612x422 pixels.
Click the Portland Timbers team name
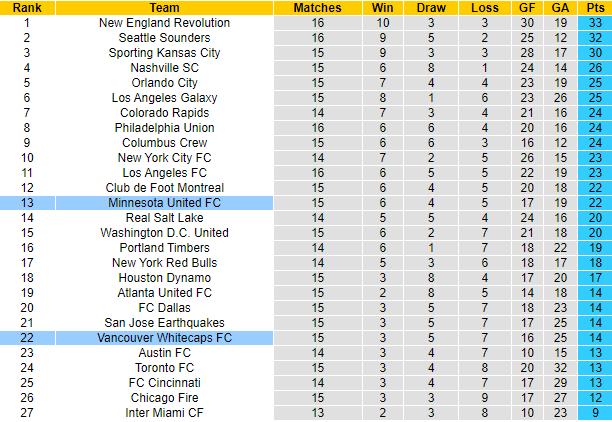point(165,248)
